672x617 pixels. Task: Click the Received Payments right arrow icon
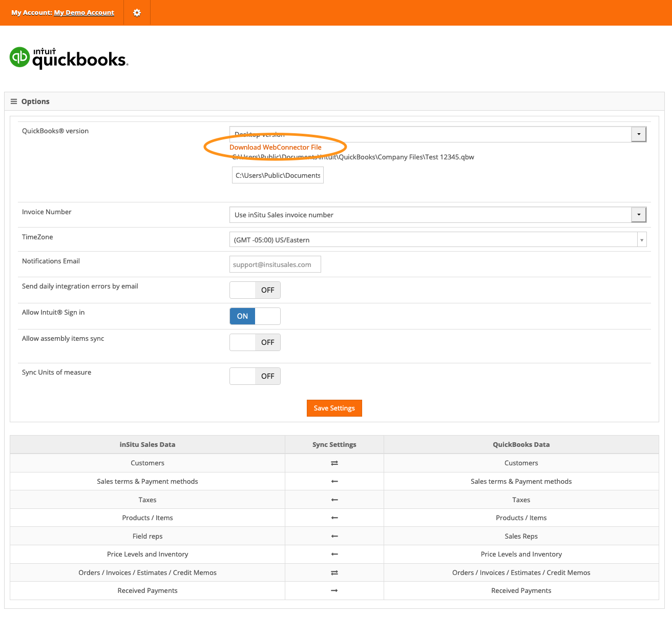pos(334,591)
